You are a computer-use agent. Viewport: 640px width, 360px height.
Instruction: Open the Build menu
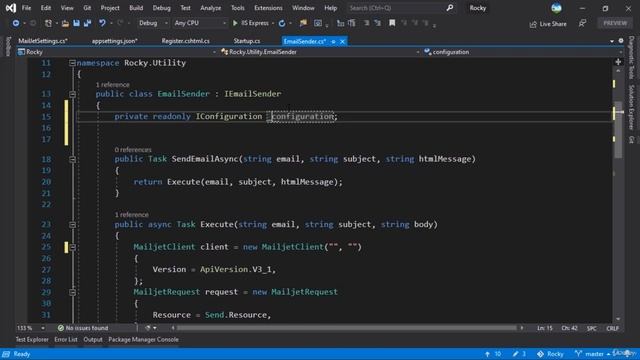point(136,8)
